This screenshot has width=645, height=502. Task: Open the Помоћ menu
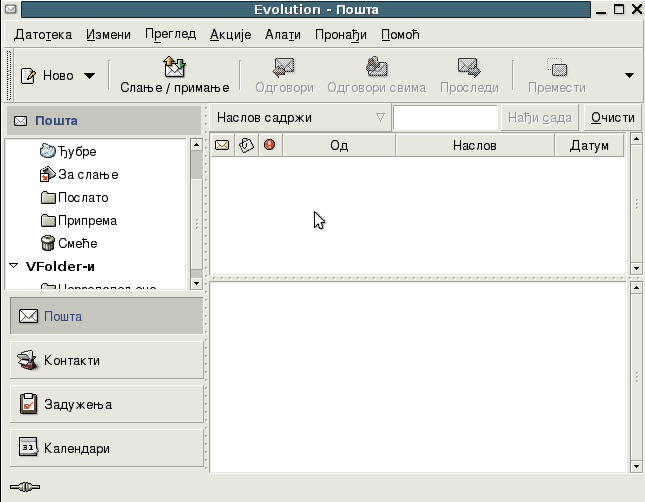tap(400, 35)
